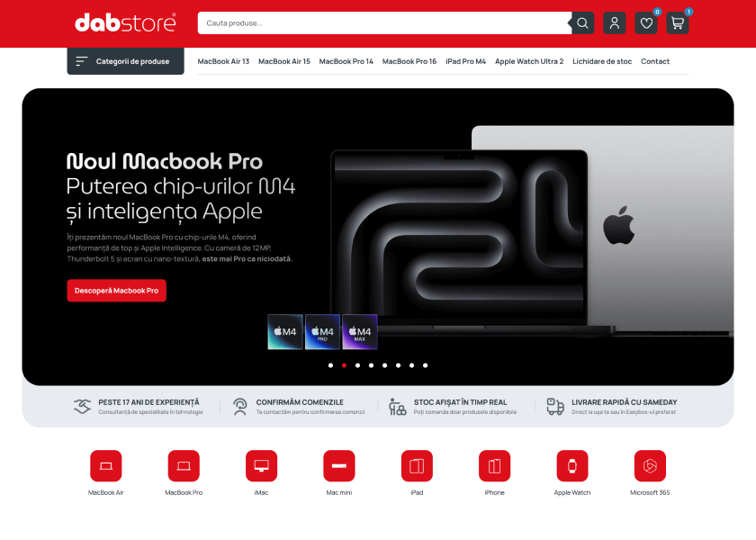
Task: Switch to the first carousel slide dot
Action: point(330,365)
